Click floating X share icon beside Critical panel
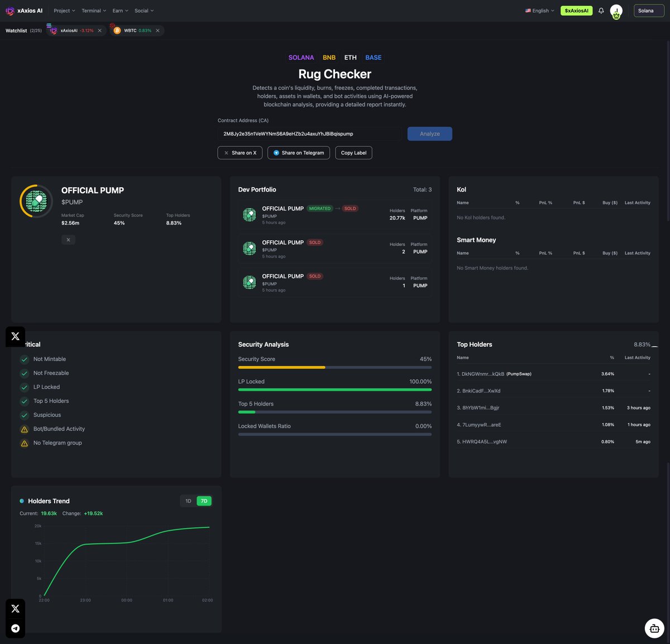The height and width of the screenshot is (644, 670). (x=15, y=336)
